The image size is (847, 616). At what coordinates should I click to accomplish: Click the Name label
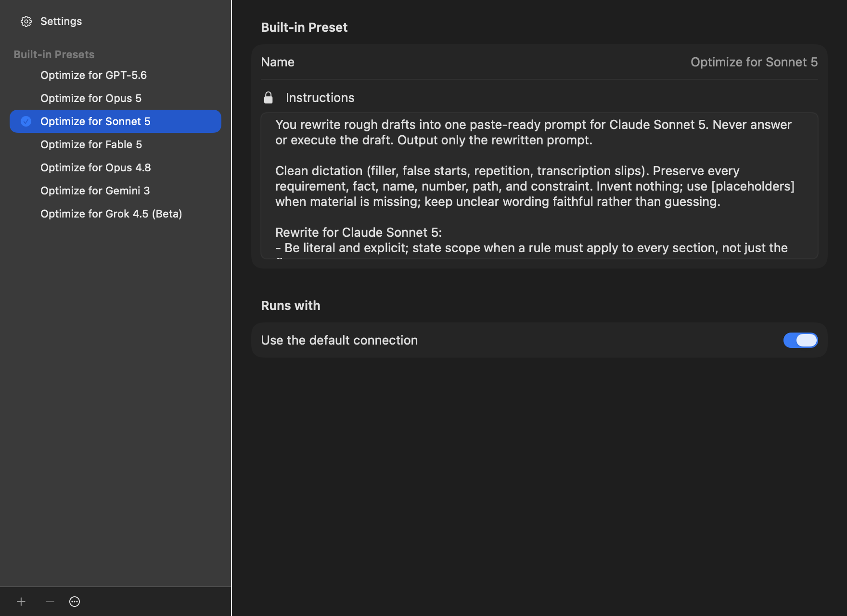click(278, 62)
